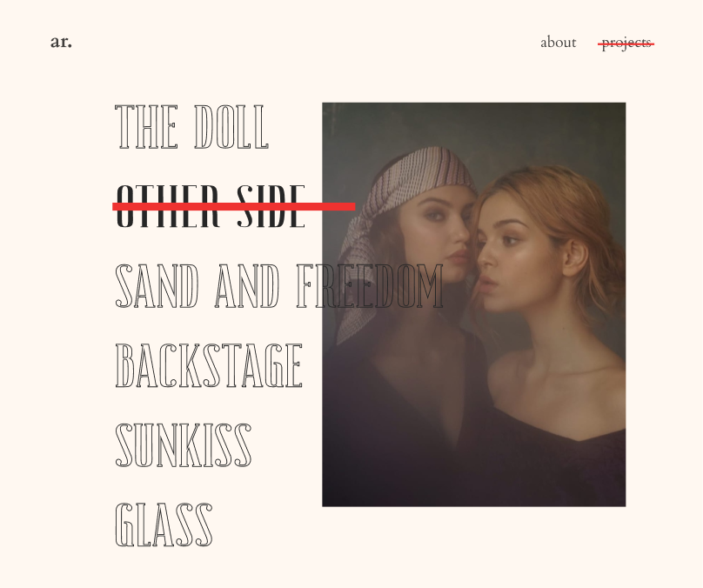Open the SUNKISS project title
Viewport: 703px width, 588px height.
[x=184, y=445]
